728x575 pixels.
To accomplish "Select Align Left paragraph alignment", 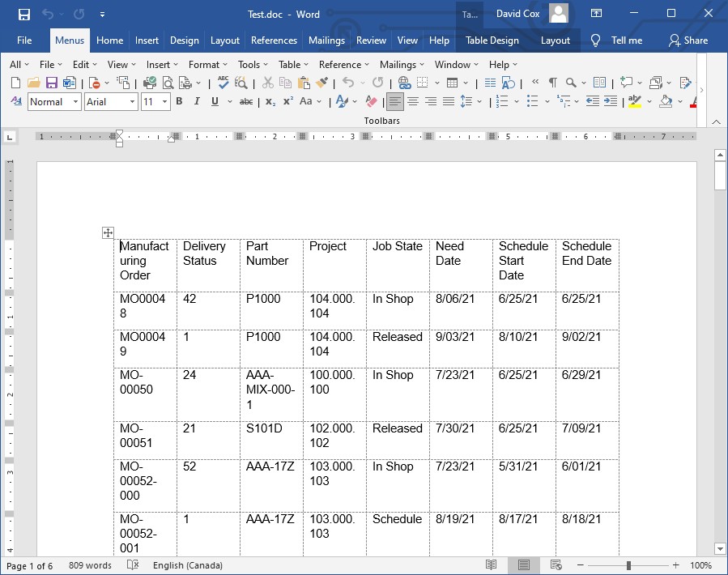I will tap(394, 101).
